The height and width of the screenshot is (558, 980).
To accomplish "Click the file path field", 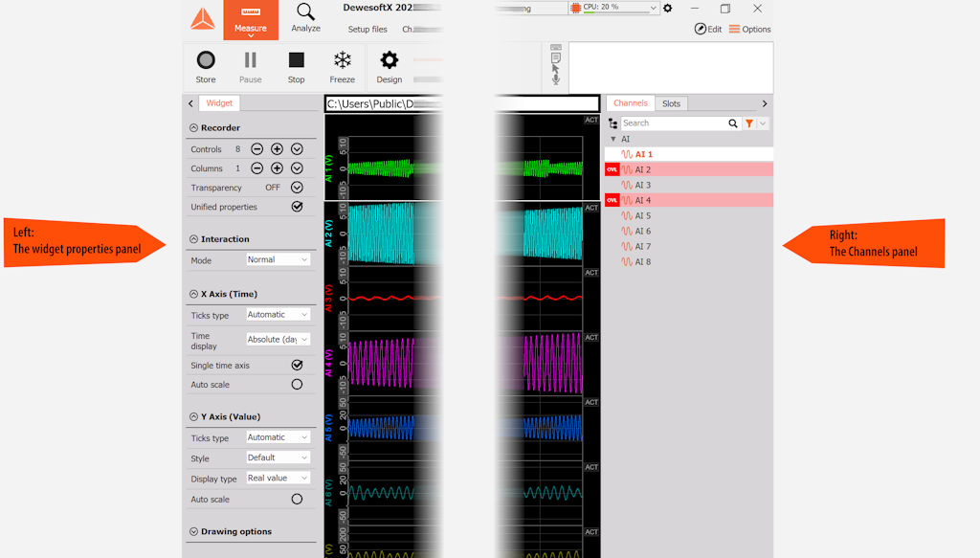I will (x=461, y=103).
